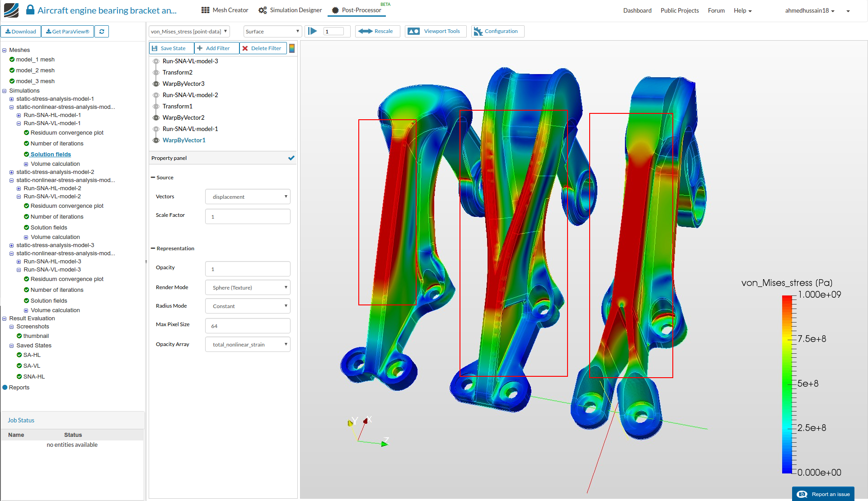Screen dimensions: 868x501
Task: Click the Delete Filter red X
Action: click(245, 48)
